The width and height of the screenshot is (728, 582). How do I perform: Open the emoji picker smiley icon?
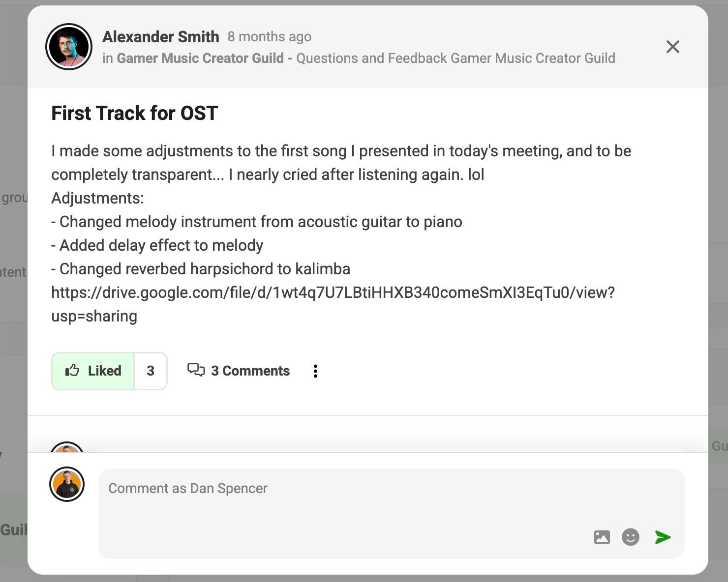click(630, 537)
